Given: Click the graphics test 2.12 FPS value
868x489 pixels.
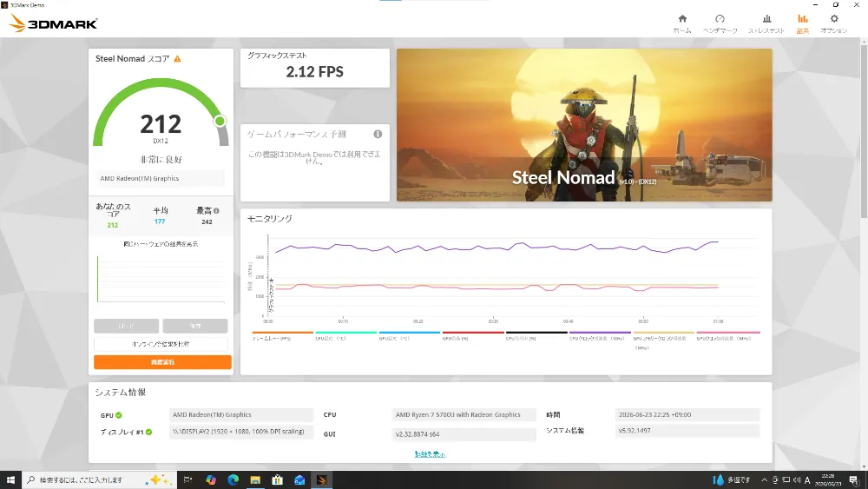Looking at the screenshot, I should (314, 71).
